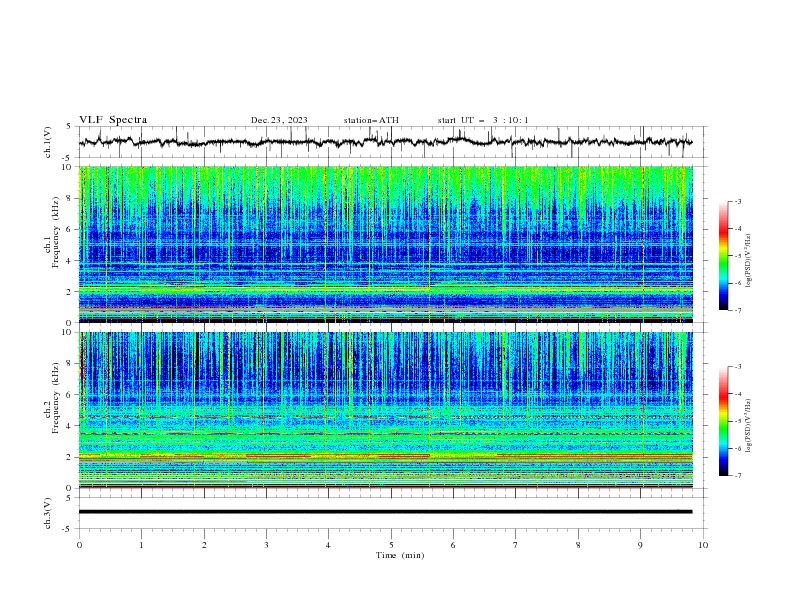Click the "VLF Spectra" plot title
Viewport: 792px width, 612px height.
click(113, 120)
